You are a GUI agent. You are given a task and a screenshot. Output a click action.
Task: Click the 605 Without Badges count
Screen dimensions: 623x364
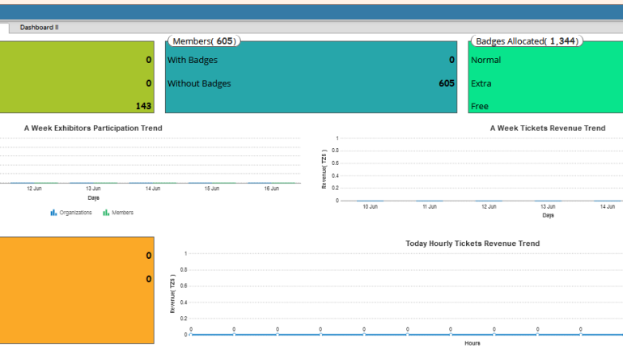446,83
